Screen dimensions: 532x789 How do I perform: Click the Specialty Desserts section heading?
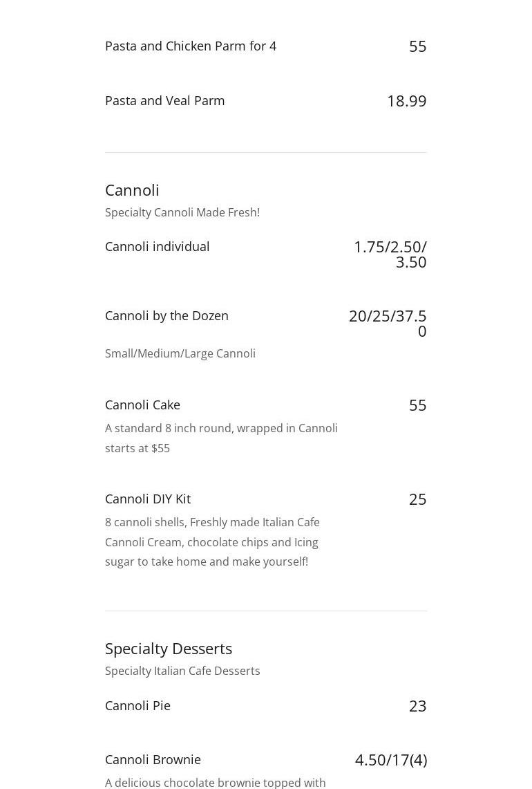pyautogui.click(x=168, y=648)
